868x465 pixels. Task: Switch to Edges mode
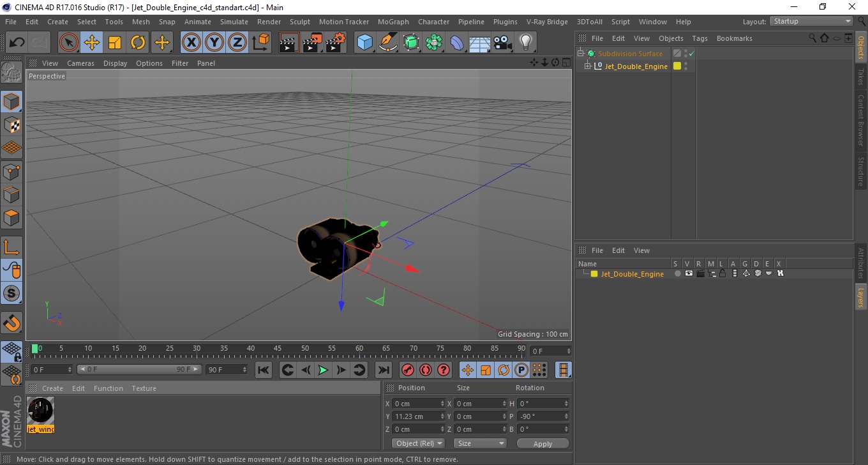tap(11, 194)
